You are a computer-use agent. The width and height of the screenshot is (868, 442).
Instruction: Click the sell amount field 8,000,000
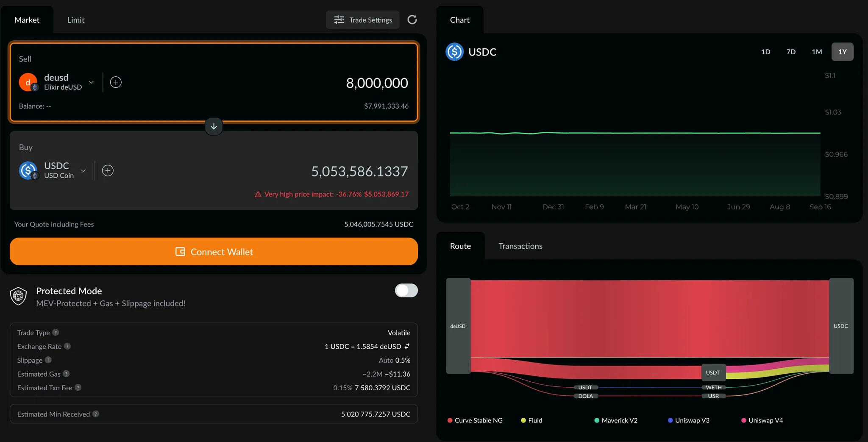coord(377,83)
